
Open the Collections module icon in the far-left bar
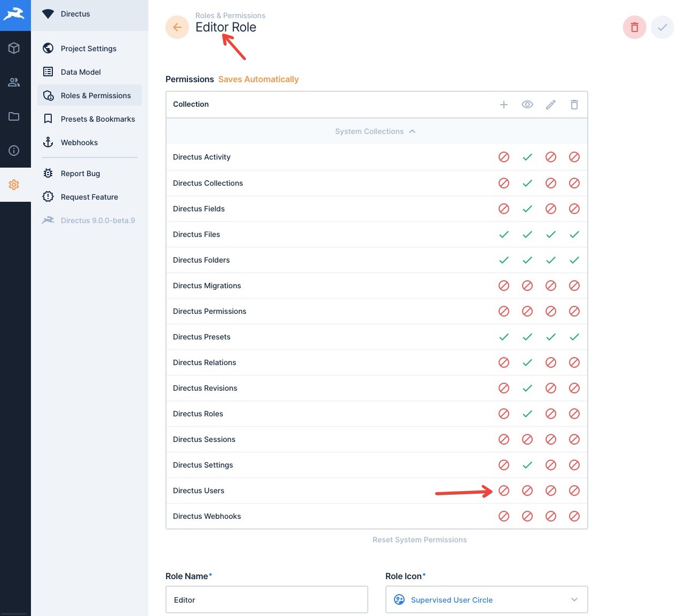[x=15, y=48]
